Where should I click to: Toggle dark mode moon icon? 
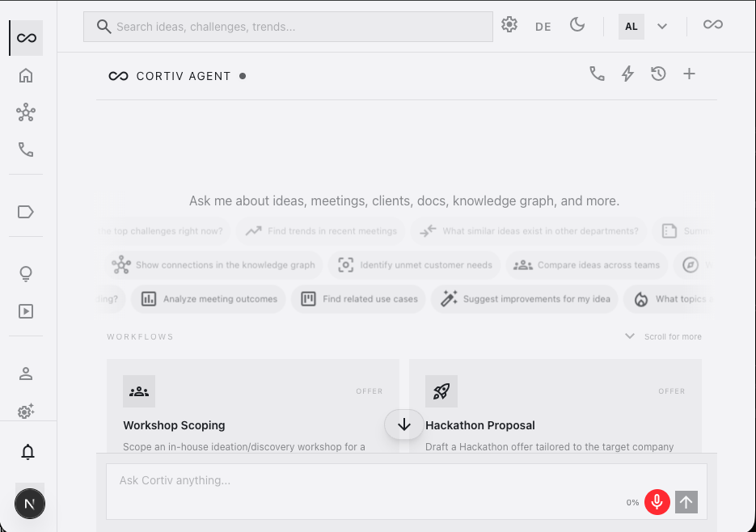click(x=577, y=24)
